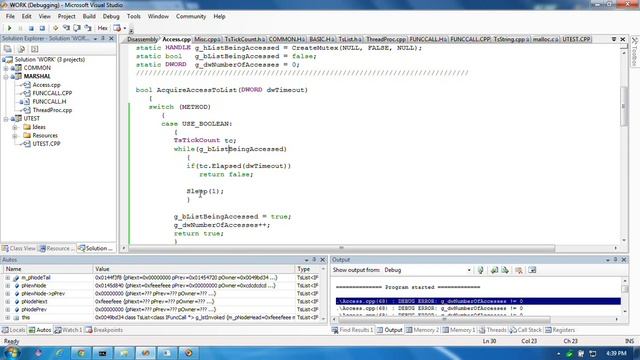The width and height of the screenshot is (640, 360).
Task: Open the Debug menu
Action: [x=111, y=16]
